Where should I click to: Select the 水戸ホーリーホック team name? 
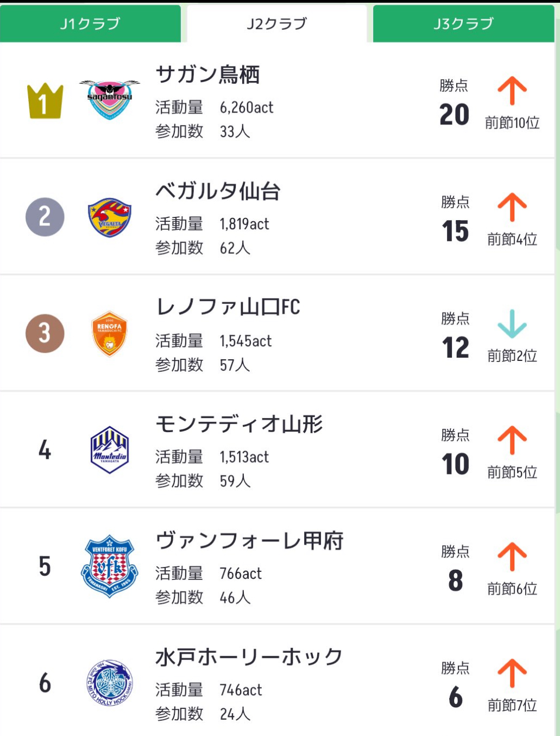coord(249,657)
